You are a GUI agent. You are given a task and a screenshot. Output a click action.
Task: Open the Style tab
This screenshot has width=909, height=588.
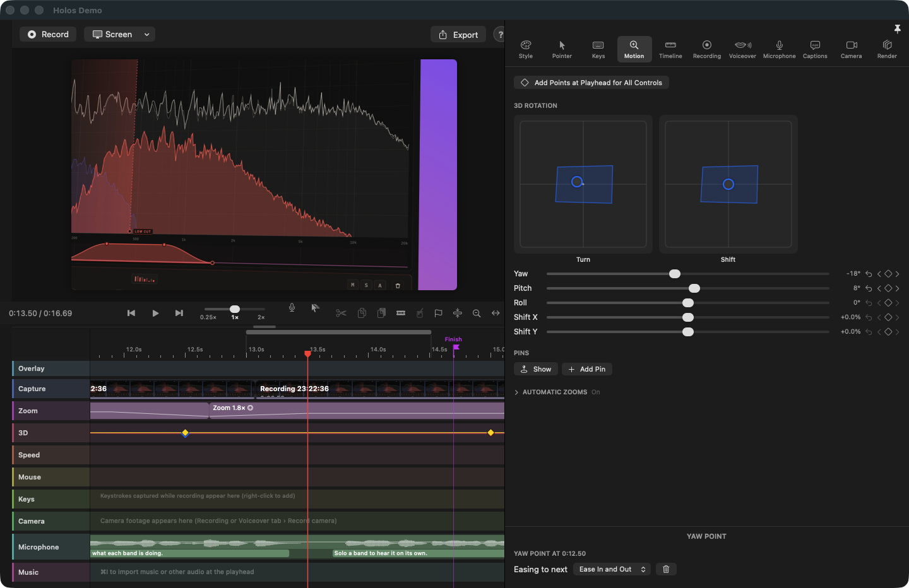pyautogui.click(x=526, y=49)
